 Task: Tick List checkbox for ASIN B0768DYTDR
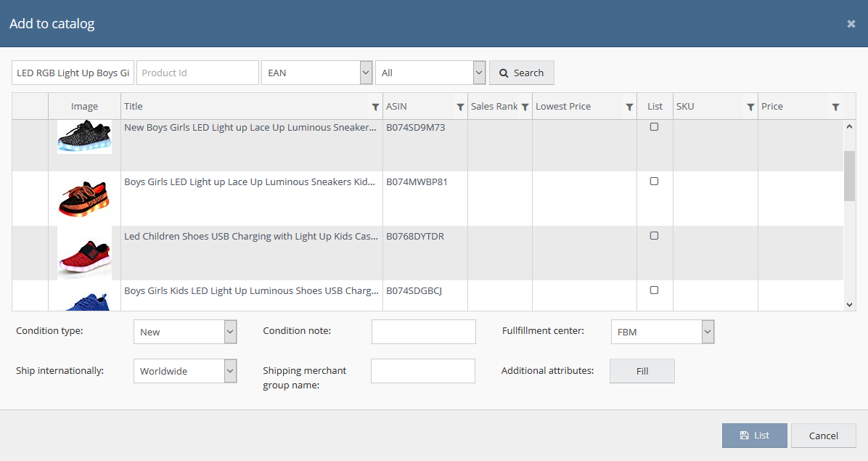point(654,236)
